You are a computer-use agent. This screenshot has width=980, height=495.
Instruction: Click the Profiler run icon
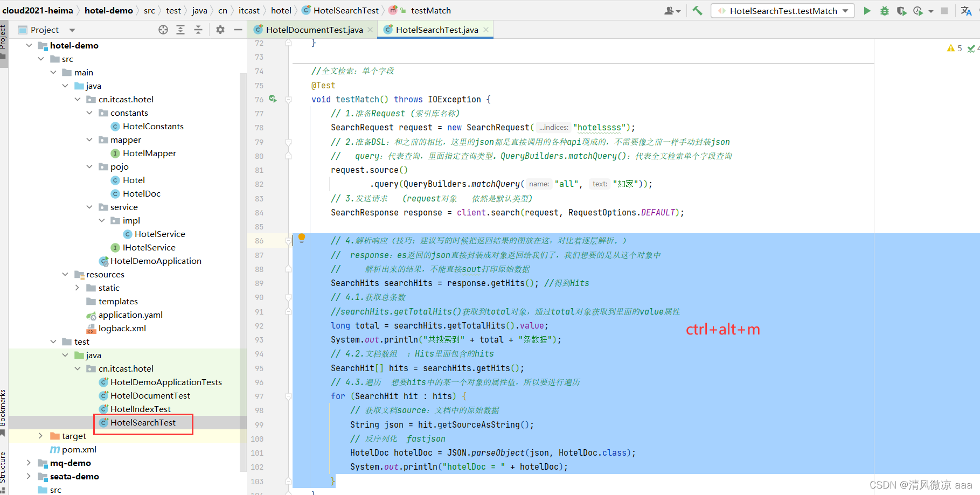(x=919, y=11)
